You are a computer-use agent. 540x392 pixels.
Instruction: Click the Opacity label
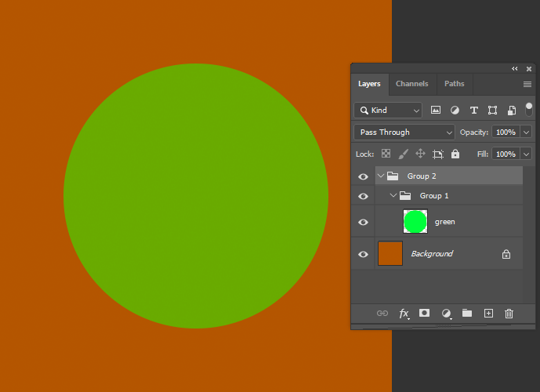(x=474, y=132)
